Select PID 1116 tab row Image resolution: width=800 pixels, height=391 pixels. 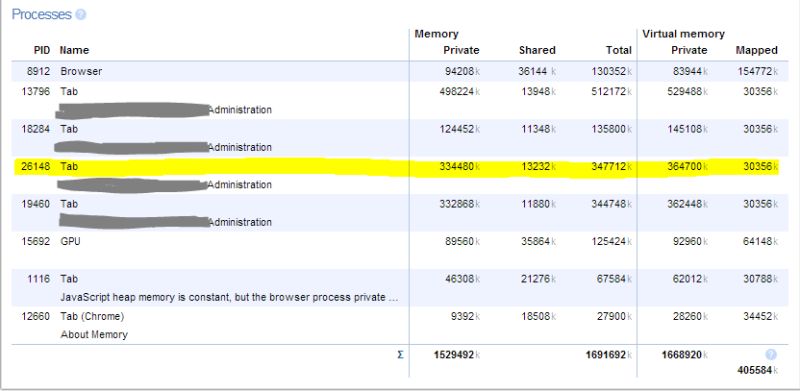coord(39,279)
